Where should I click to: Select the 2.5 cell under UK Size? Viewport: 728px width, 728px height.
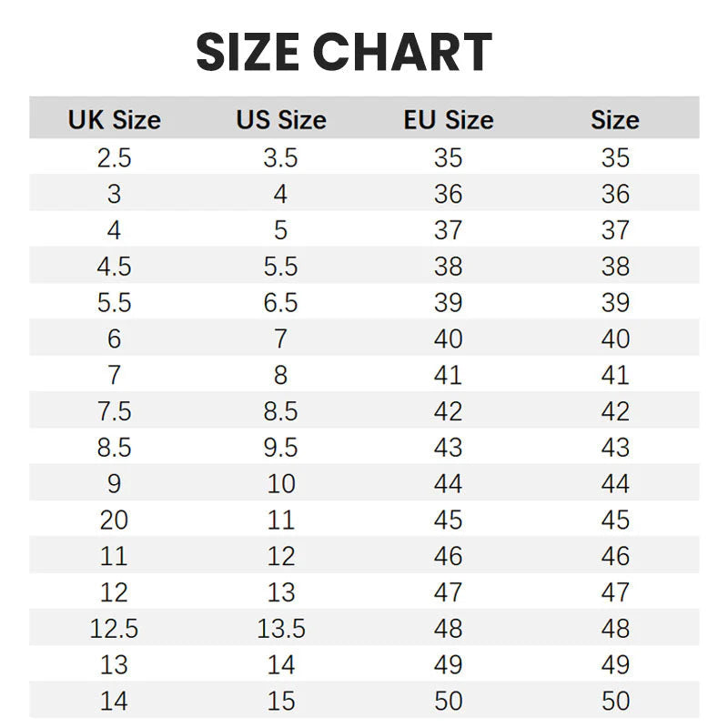click(114, 157)
